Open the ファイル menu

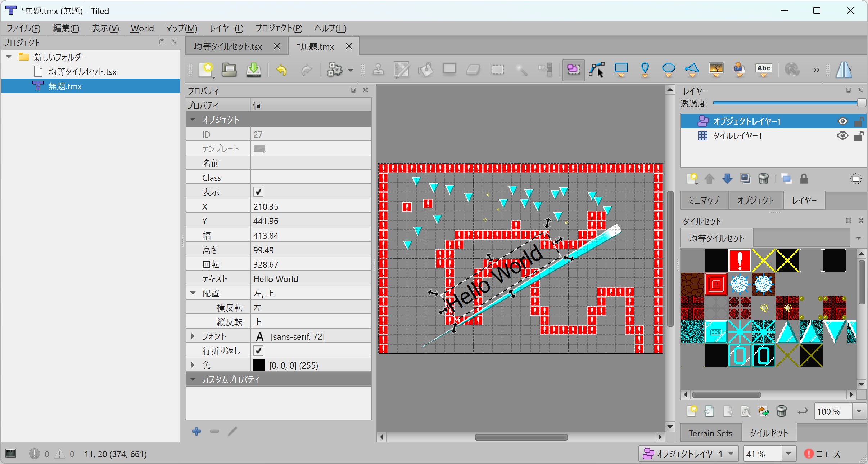23,28
